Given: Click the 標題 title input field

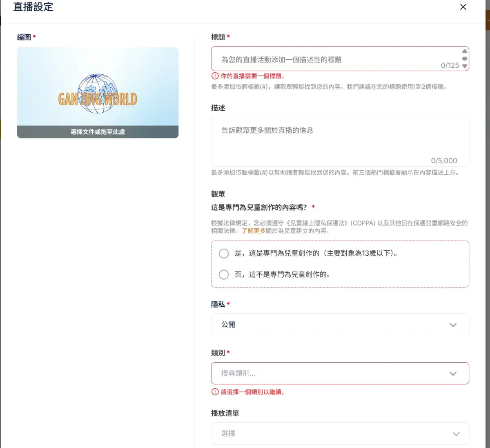Looking at the screenshot, I should tap(340, 59).
